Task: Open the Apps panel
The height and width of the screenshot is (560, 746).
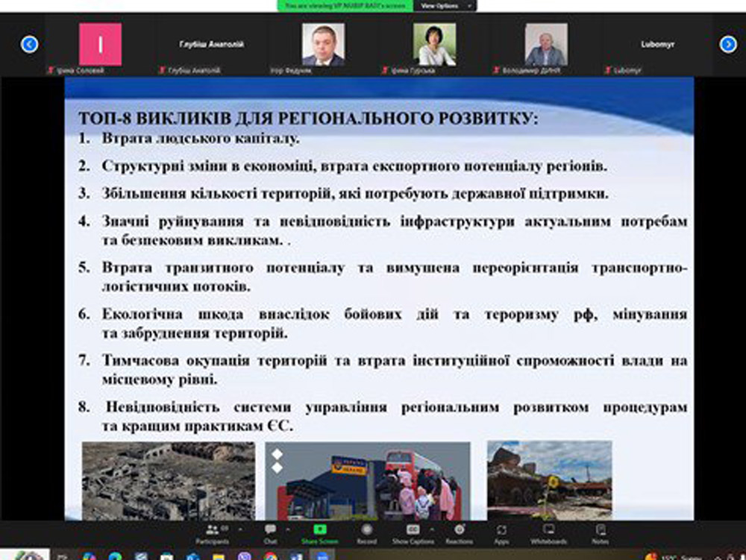Action: 501,532
